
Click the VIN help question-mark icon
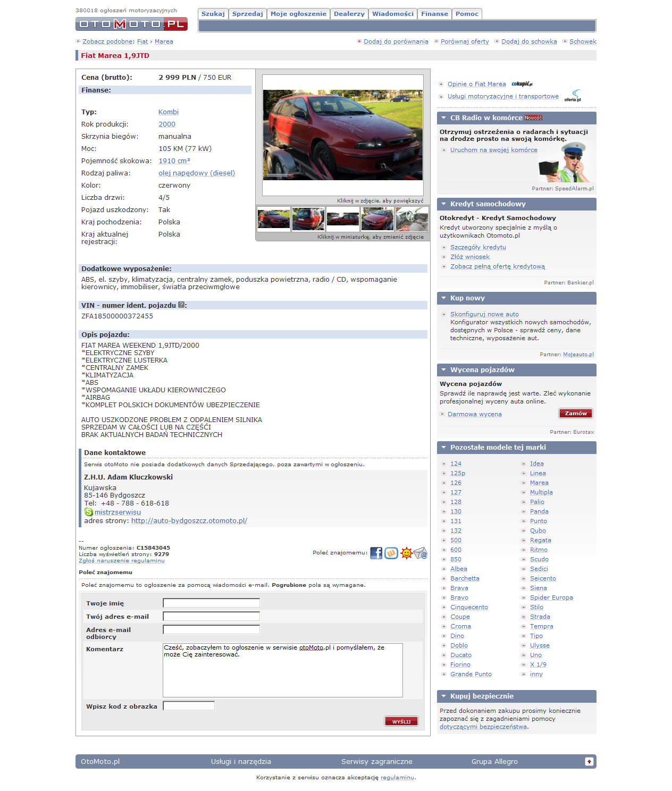tap(181, 305)
